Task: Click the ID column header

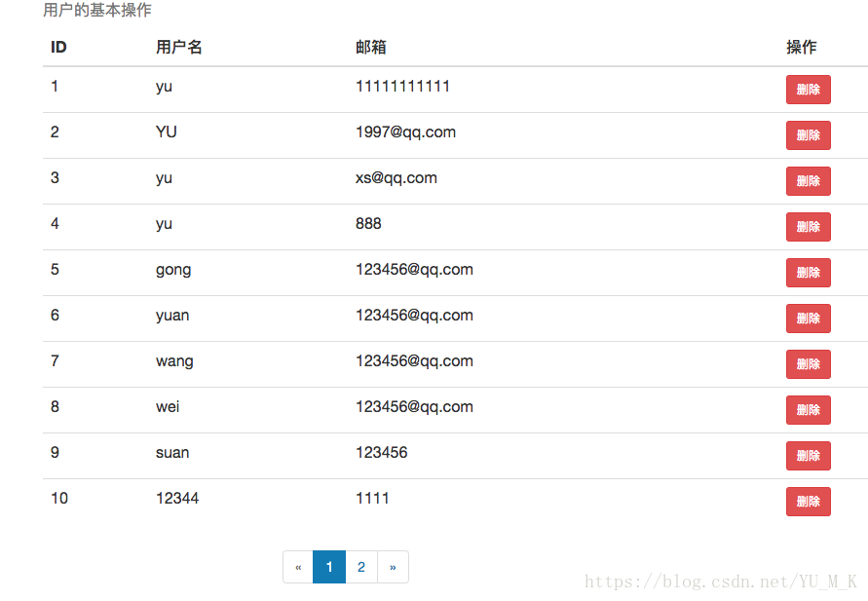Action: [x=58, y=47]
